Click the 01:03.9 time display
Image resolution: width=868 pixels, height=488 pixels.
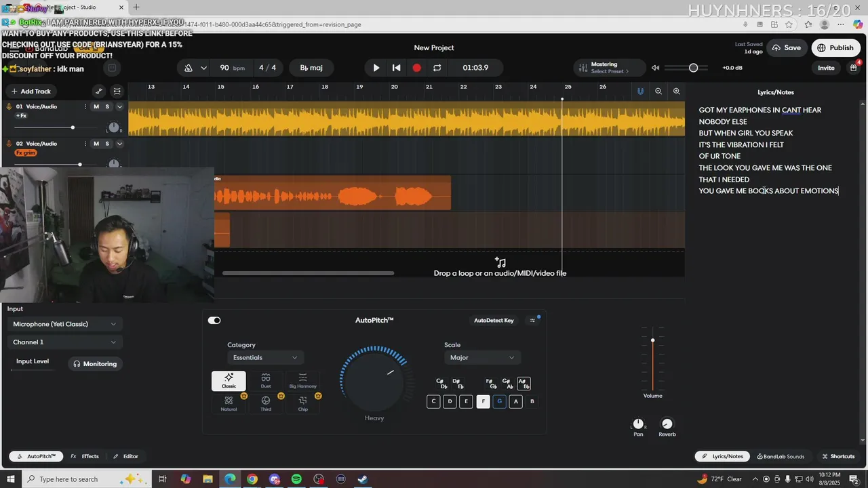[x=475, y=68]
